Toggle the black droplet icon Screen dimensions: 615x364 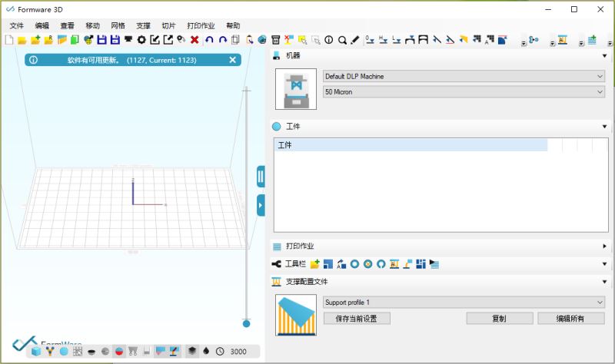206,351
